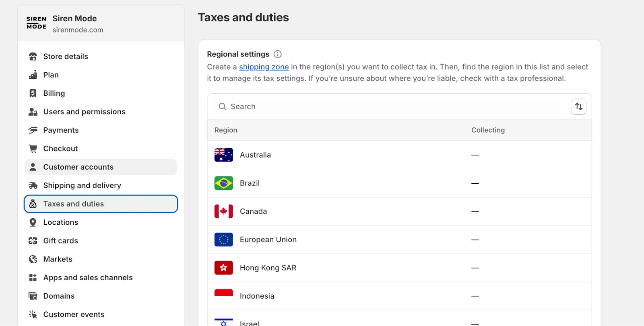This screenshot has width=644, height=326.
Task: Open the Store details settings page
Action: [x=101, y=57]
